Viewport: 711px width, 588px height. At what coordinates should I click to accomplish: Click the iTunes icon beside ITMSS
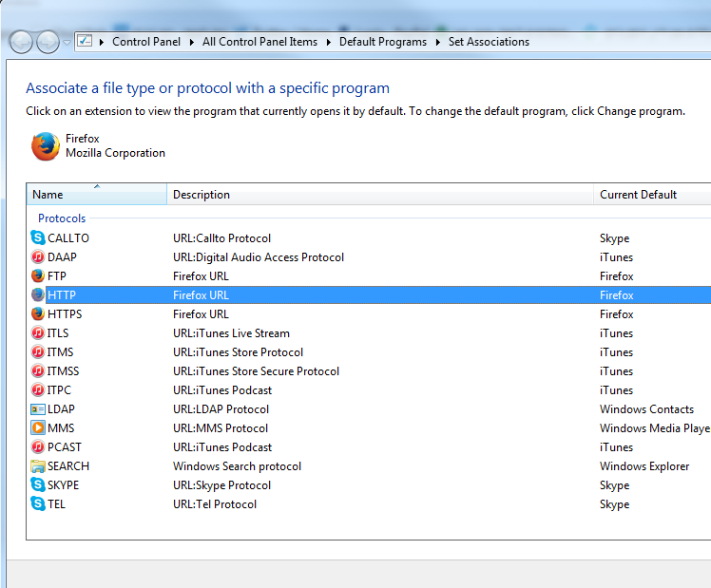(x=38, y=371)
